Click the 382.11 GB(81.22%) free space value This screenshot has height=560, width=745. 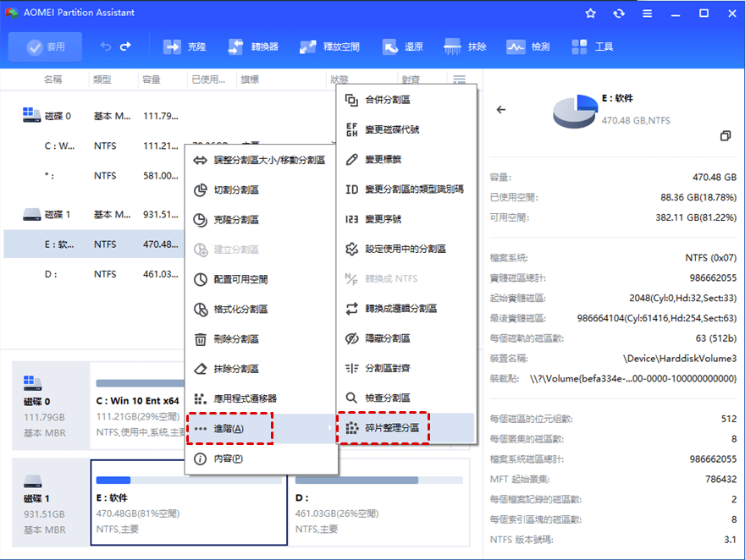[696, 217]
